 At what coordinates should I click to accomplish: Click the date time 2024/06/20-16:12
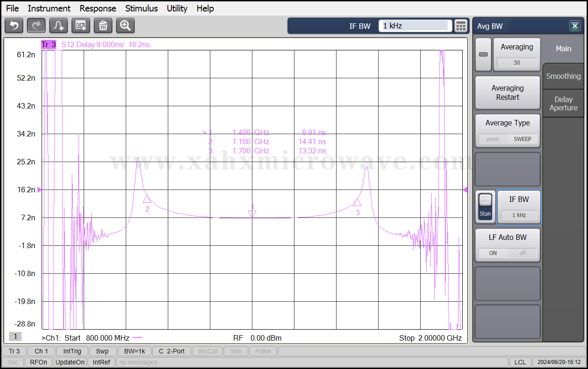(559, 362)
